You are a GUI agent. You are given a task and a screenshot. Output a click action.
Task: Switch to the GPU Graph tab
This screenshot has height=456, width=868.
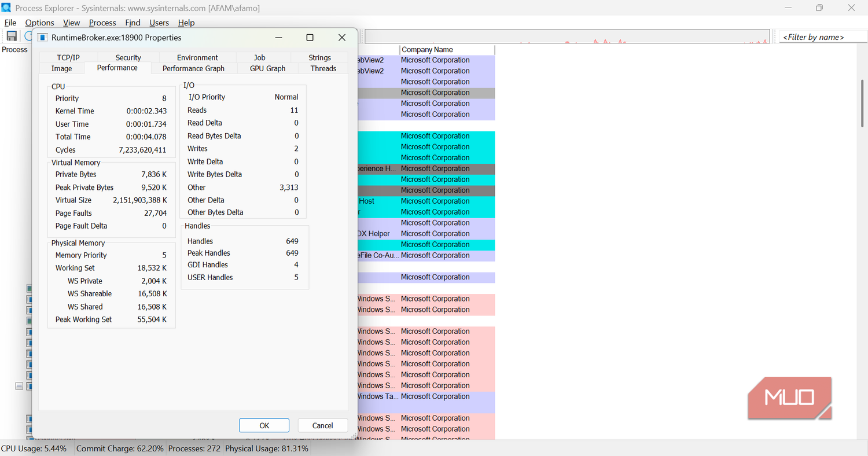[268, 68]
